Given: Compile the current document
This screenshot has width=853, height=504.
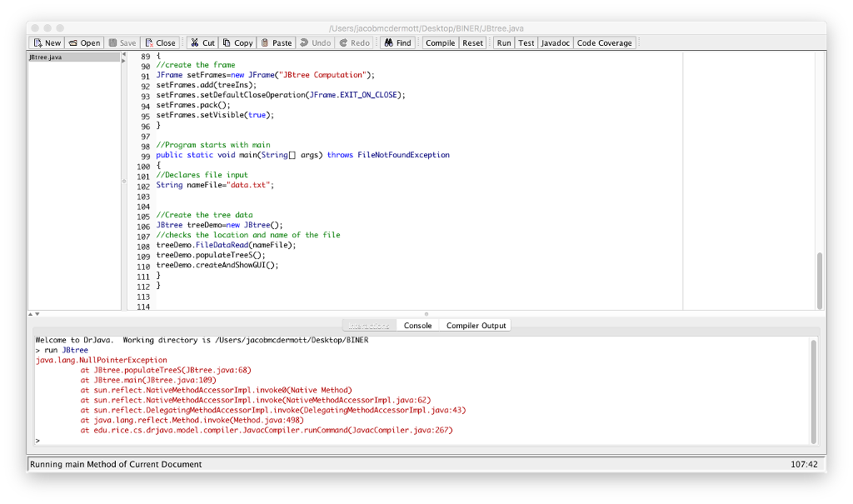Looking at the screenshot, I should pyautogui.click(x=440, y=42).
